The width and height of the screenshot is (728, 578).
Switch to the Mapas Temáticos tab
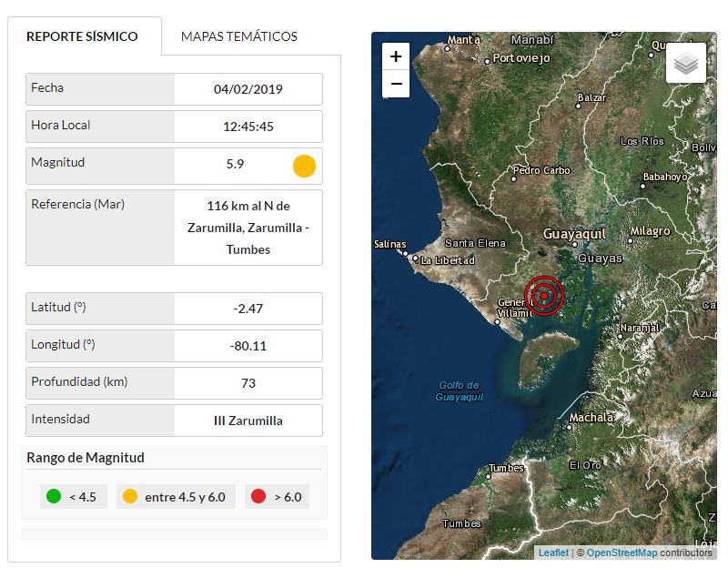(239, 36)
